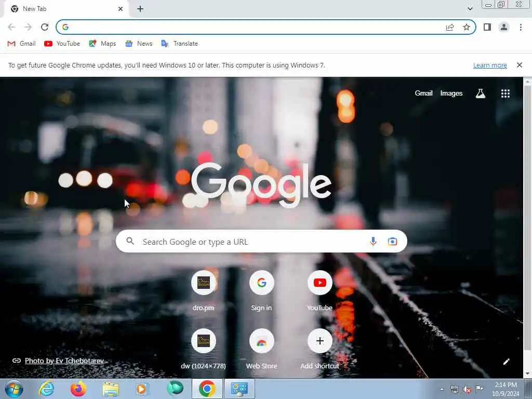The image size is (532, 399).
Task: Open the YouTube bookmark in bookmarks bar
Action: (62, 44)
